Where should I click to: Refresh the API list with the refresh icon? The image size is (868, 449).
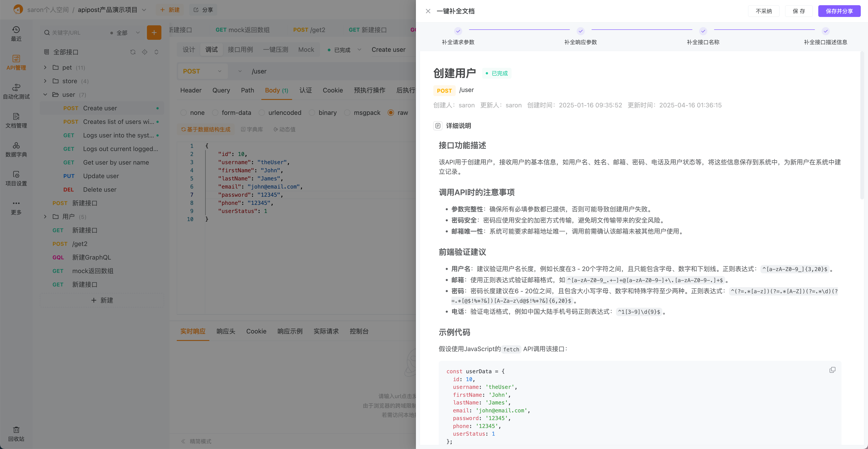[x=133, y=52]
